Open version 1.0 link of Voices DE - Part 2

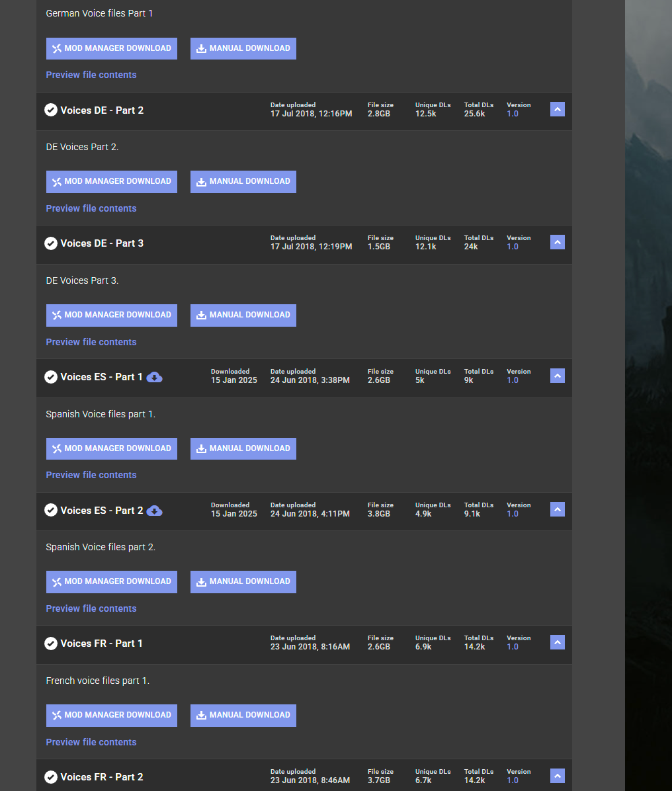click(x=513, y=114)
